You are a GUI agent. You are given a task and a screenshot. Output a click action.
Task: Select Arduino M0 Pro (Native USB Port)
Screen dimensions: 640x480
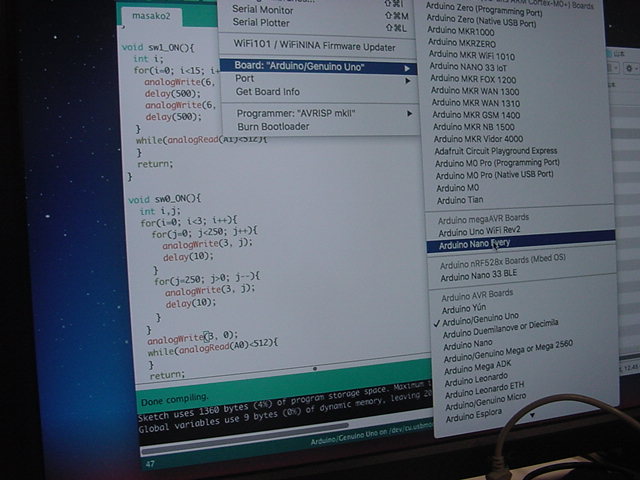pyautogui.click(x=495, y=175)
